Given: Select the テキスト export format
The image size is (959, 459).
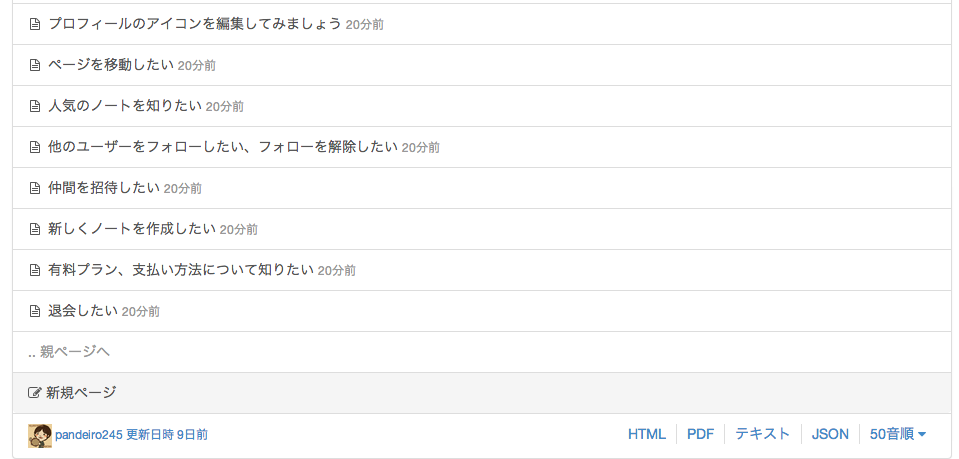Looking at the screenshot, I should pyautogui.click(x=762, y=434).
